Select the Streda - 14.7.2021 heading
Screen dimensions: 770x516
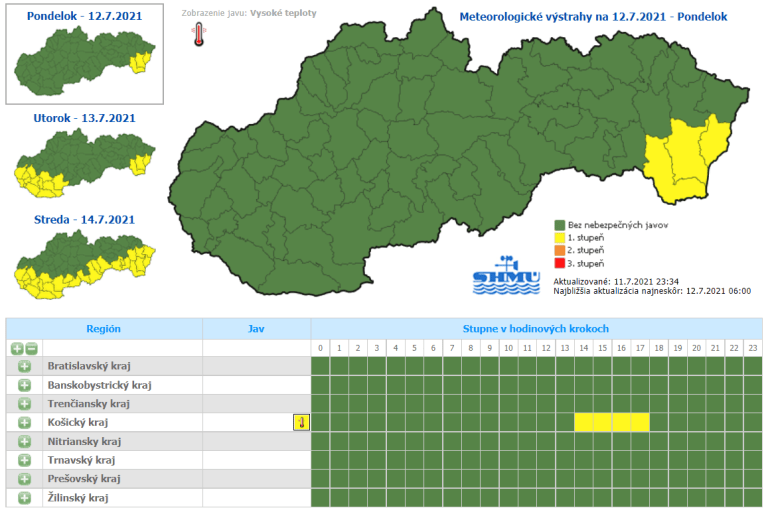pos(84,219)
